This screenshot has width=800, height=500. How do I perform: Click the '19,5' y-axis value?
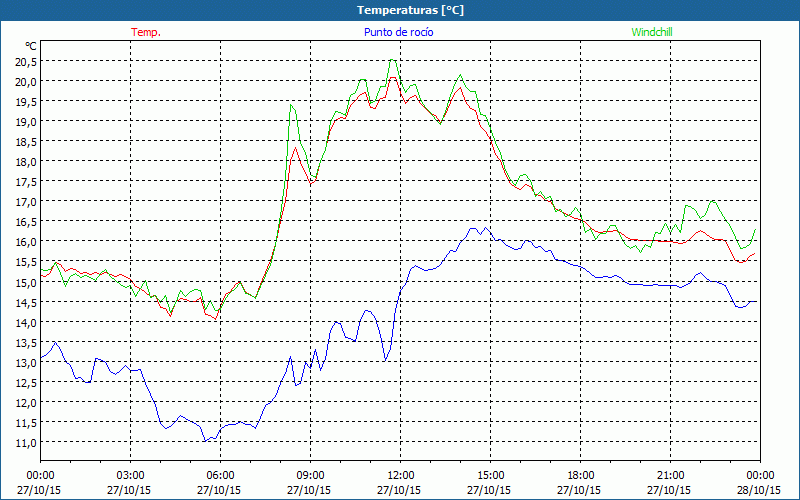(x=26, y=102)
